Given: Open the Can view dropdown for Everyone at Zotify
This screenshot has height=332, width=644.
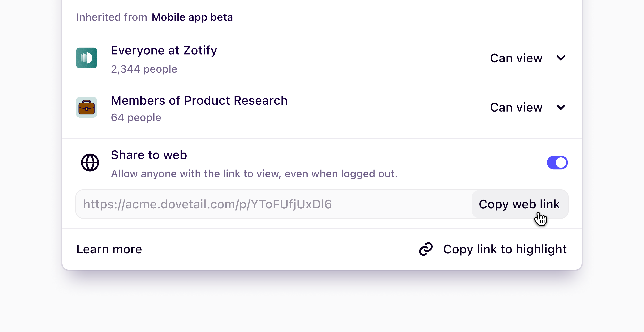Looking at the screenshot, I should coord(516,58).
